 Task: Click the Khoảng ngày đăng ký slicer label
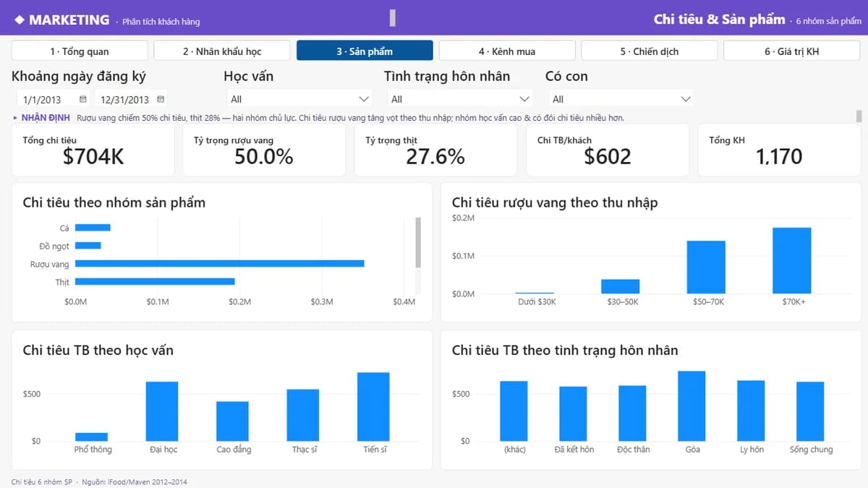click(x=79, y=76)
